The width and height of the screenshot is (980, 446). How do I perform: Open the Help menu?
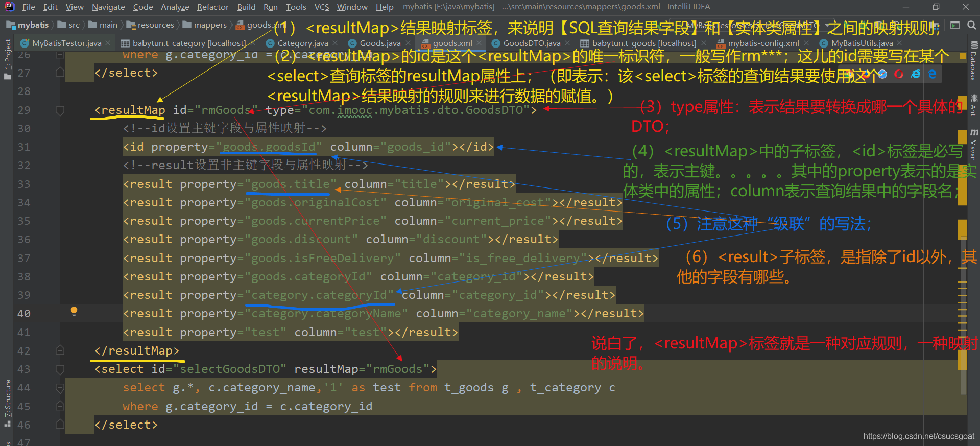coord(385,7)
